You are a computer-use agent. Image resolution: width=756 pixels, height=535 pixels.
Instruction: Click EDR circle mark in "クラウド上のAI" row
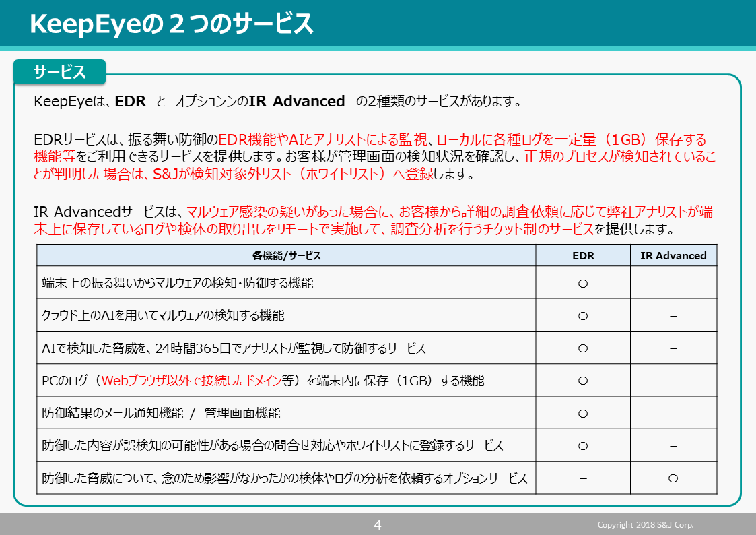pyautogui.click(x=583, y=316)
